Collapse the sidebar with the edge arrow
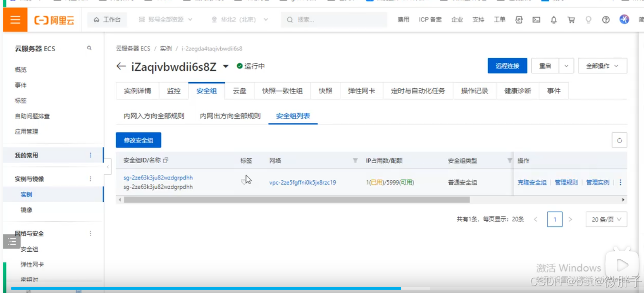 107,167
